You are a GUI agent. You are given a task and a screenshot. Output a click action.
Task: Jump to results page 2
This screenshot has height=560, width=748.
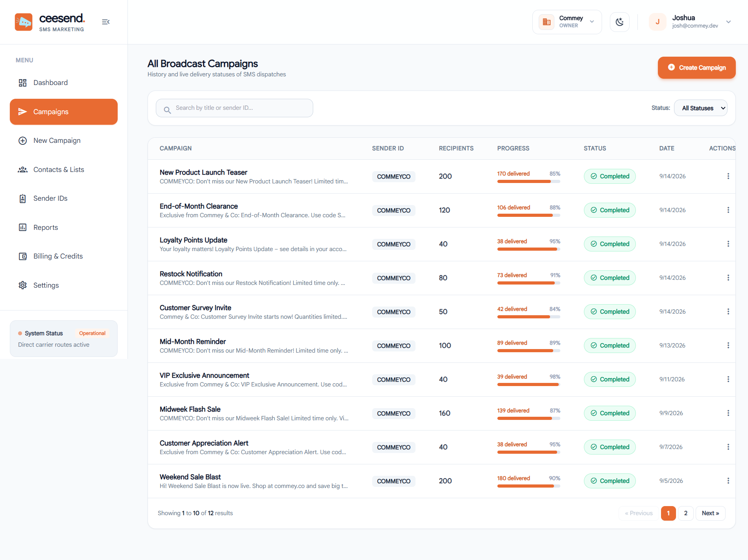point(686,513)
